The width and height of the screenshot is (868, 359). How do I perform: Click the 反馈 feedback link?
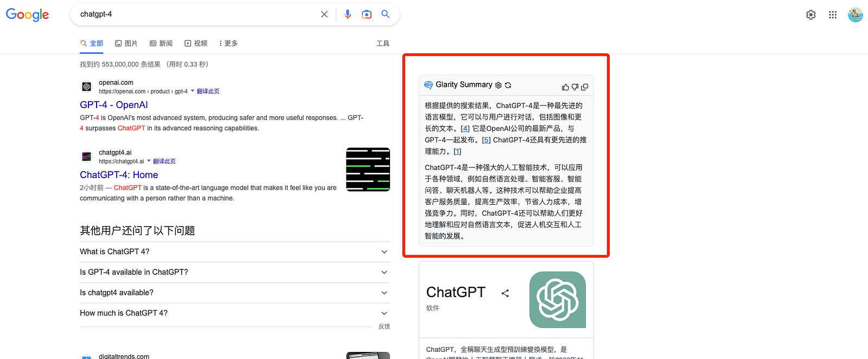pyautogui.click(x=384, y=326)
